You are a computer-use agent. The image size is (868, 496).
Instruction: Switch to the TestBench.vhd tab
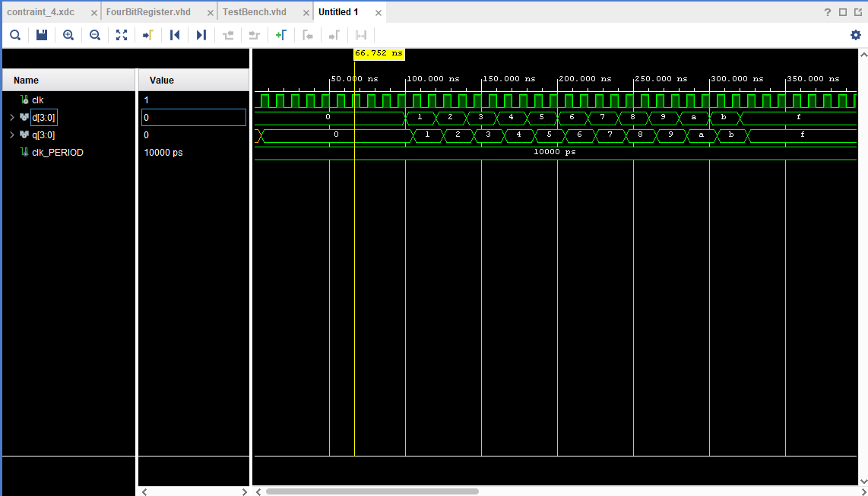point(255,12)
